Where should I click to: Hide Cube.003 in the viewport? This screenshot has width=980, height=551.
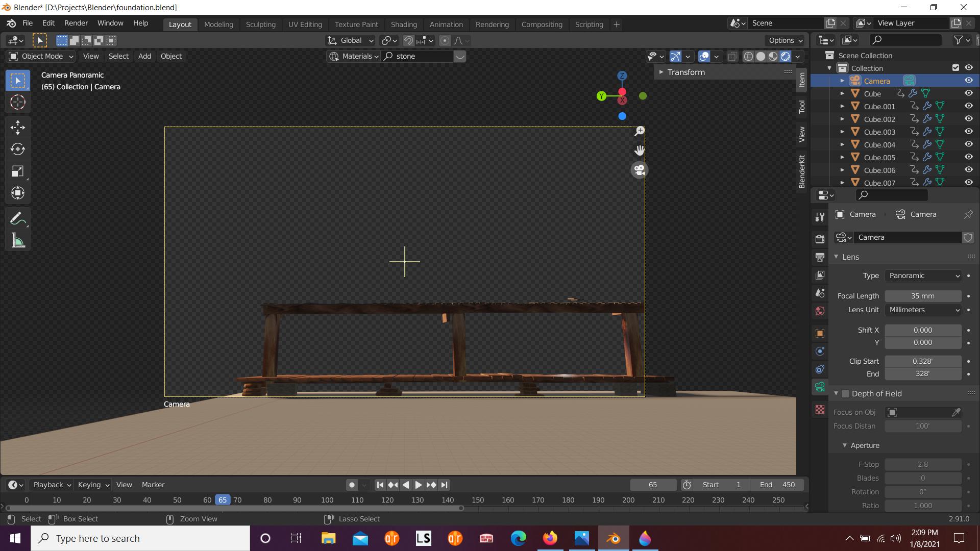(968, 132)
